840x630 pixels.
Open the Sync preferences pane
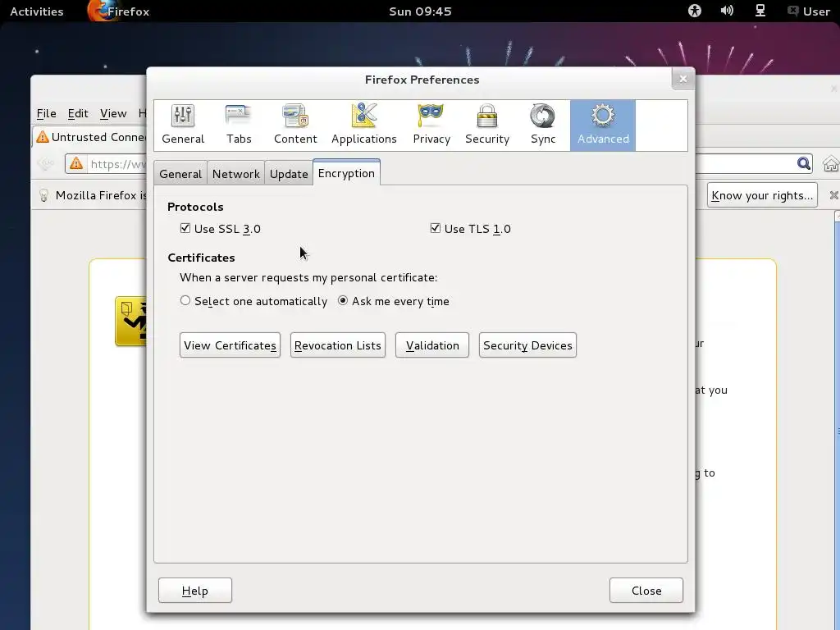click(543, 125)
